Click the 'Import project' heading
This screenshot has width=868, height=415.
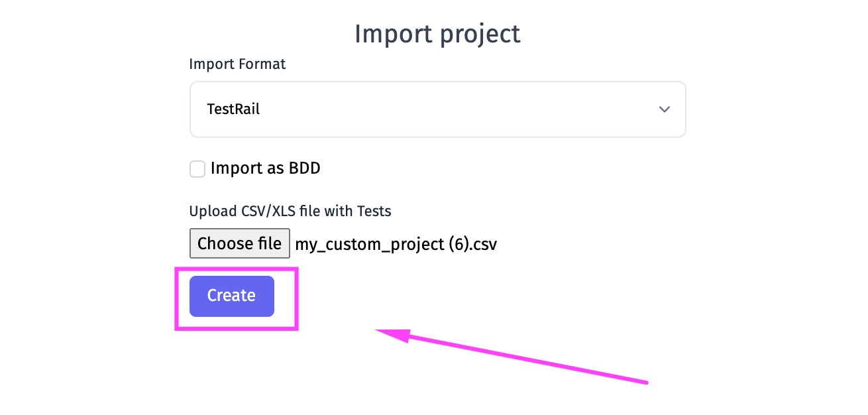click(437, 34)
